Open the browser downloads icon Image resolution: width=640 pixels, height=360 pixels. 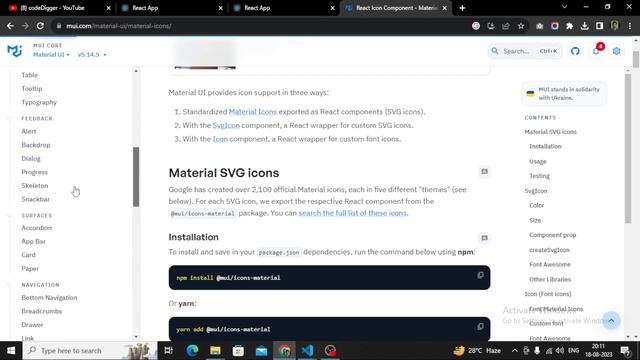pyautogui.click(x=584, y=26)
